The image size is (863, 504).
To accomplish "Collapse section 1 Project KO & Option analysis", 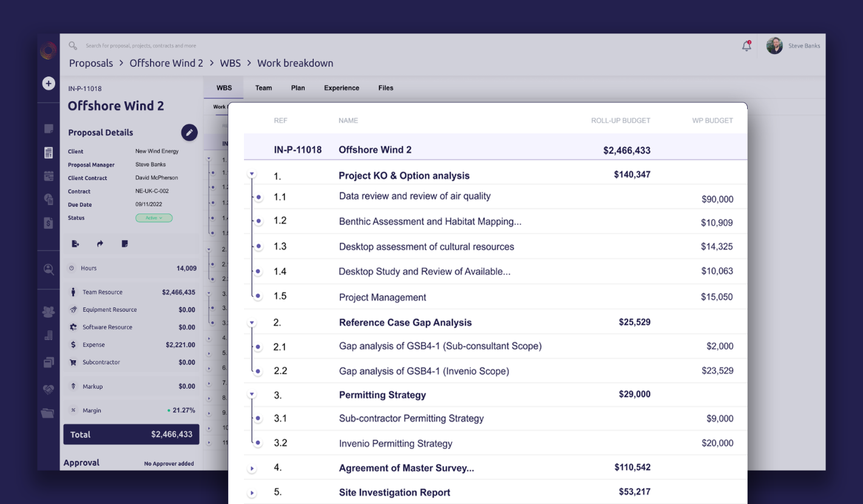I will (252, 175).
